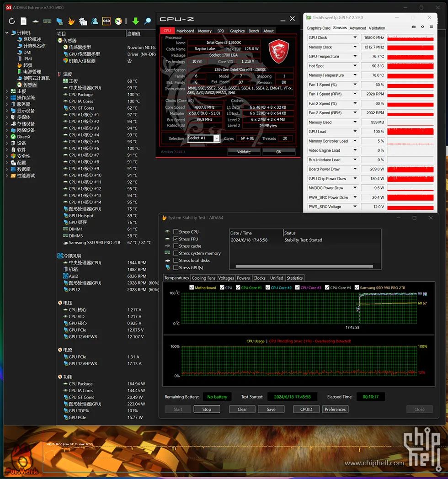448x479 pixels.
Task: Expand the 性能测试 tree node
Action: tap(7, 176)
